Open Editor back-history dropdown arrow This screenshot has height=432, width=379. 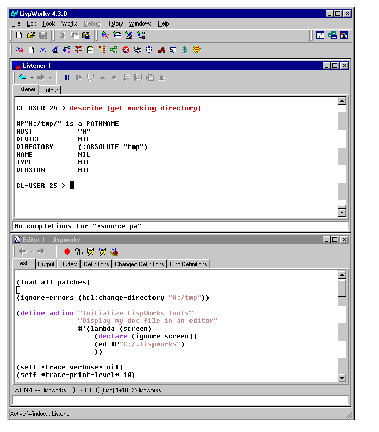pos(32,252)
